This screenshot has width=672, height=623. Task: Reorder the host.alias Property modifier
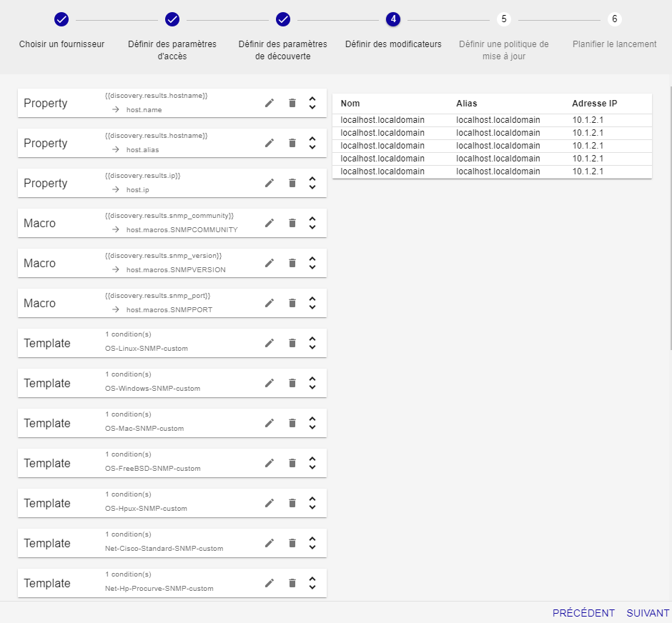312,143
